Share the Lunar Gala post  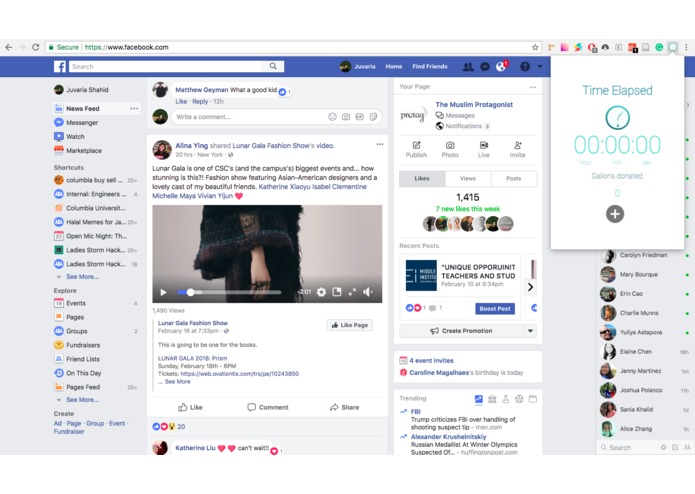pyautogui.click(x=344, y=407)
